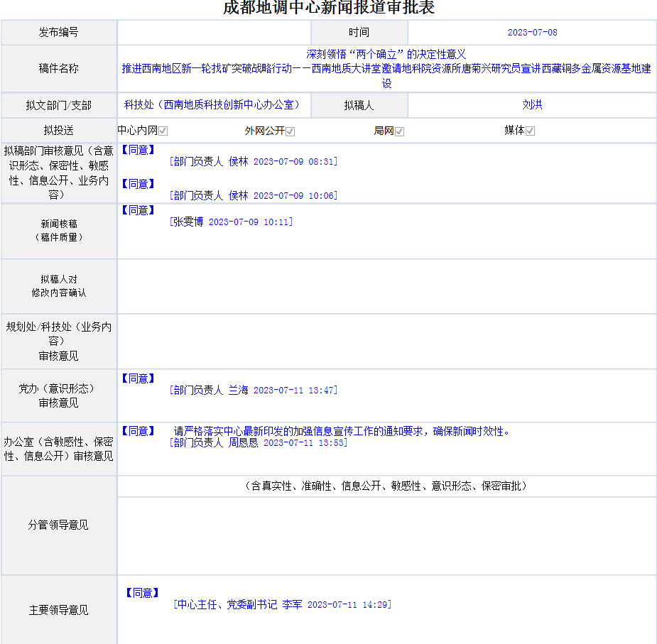Click the signature 李军 2023-07-11 14:29
The width and height of the screenshot is (657, 644).
click(x=283, y=605)
